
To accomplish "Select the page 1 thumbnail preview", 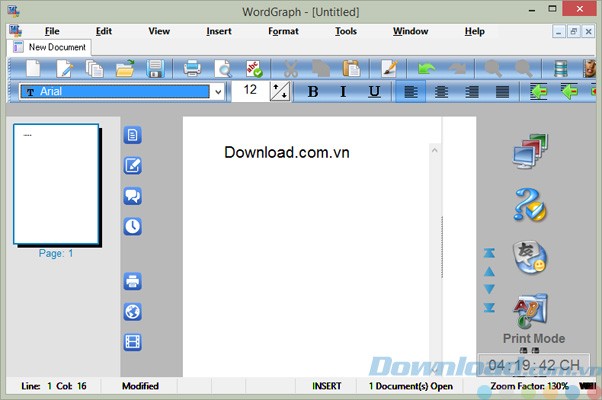I will point(56,184).
